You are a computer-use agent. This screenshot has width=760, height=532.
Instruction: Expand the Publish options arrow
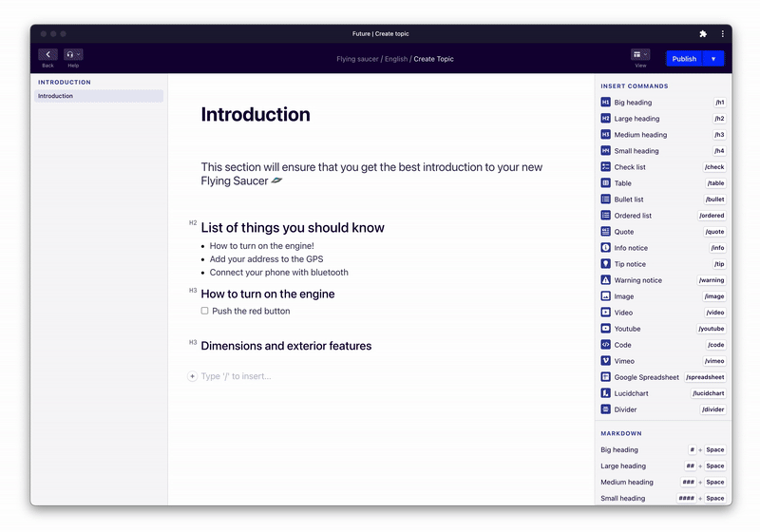[713, 59]
